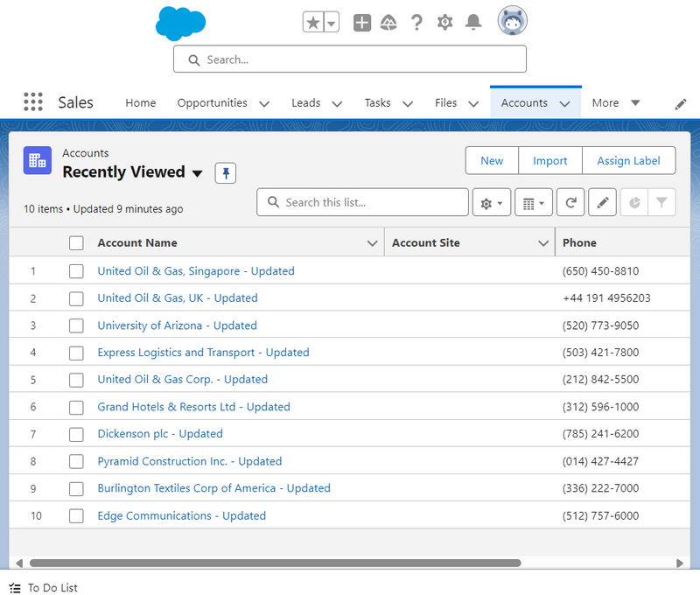Check Burlington Textiles Corp row
Viewport: 700px width, 595px height.
[x=76, y=489]
